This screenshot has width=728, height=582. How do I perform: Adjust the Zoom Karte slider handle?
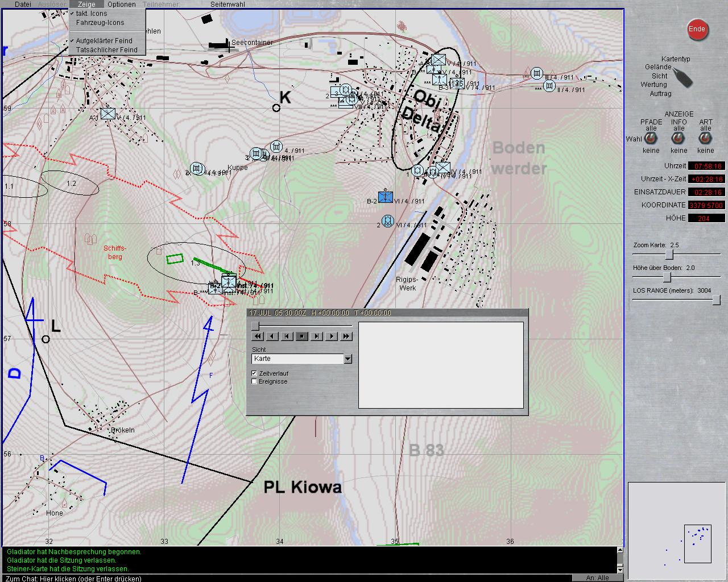coord(669,254)
